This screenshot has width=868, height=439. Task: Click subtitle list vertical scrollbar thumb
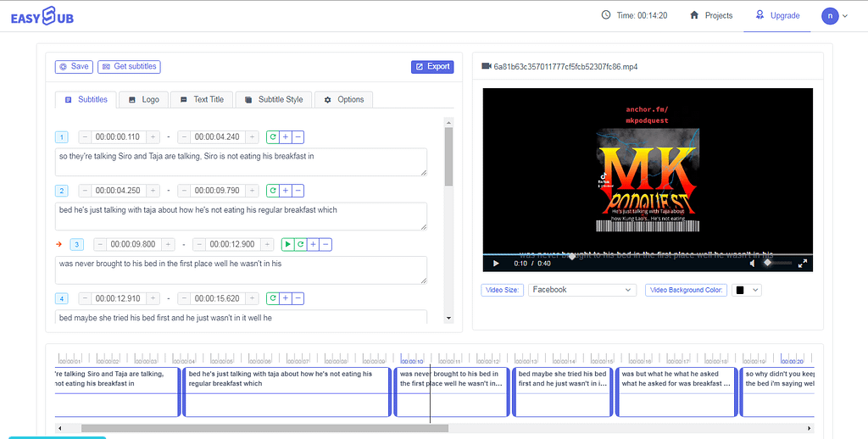click(449, 157)
